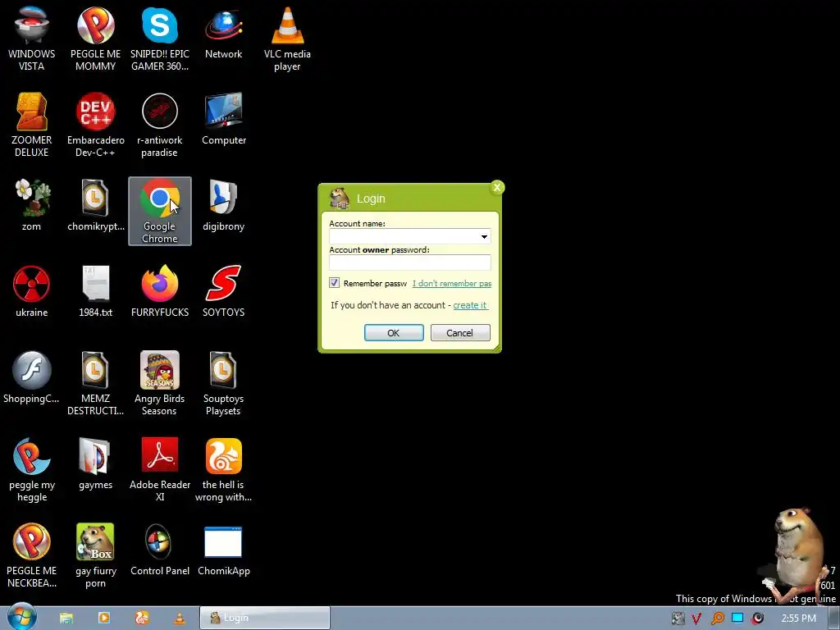The image size is (840, 630).
Task: Select the Souptoys Playsets icon
Action: point(223,383)
